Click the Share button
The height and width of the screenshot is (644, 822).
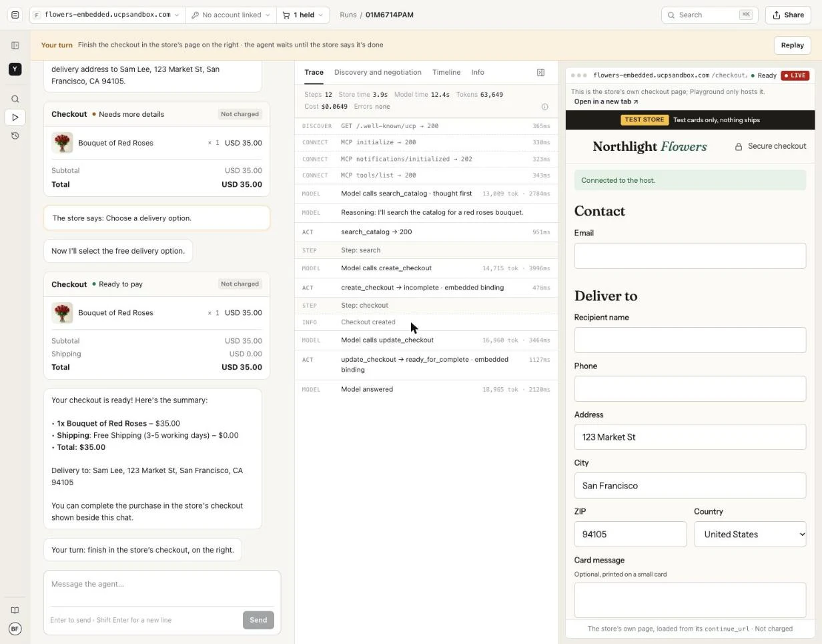pos(789,15)
